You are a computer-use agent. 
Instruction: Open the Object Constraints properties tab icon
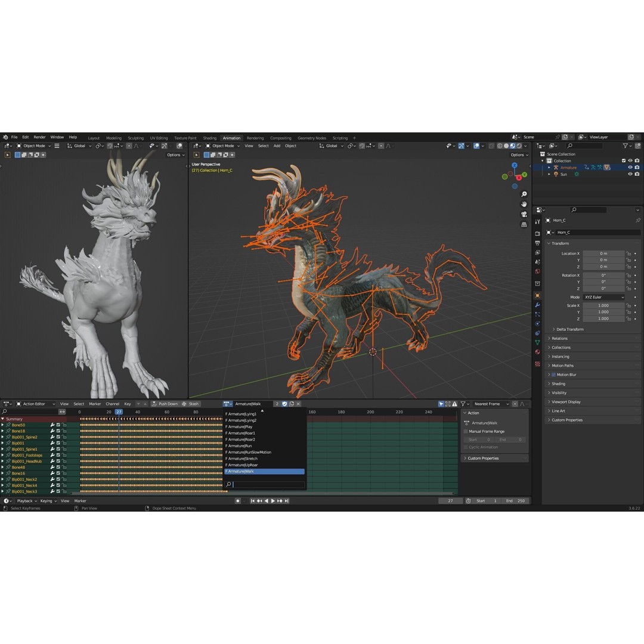[537, 333]
